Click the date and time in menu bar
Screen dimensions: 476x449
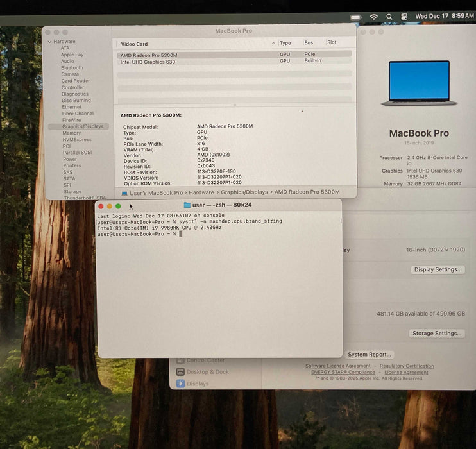tap(444, 16)
